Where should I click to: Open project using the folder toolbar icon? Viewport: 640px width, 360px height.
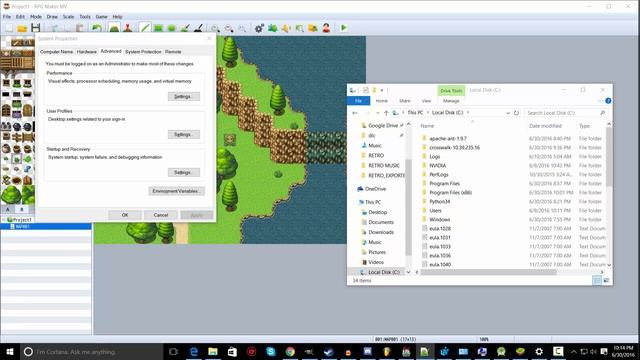point(22,28)
